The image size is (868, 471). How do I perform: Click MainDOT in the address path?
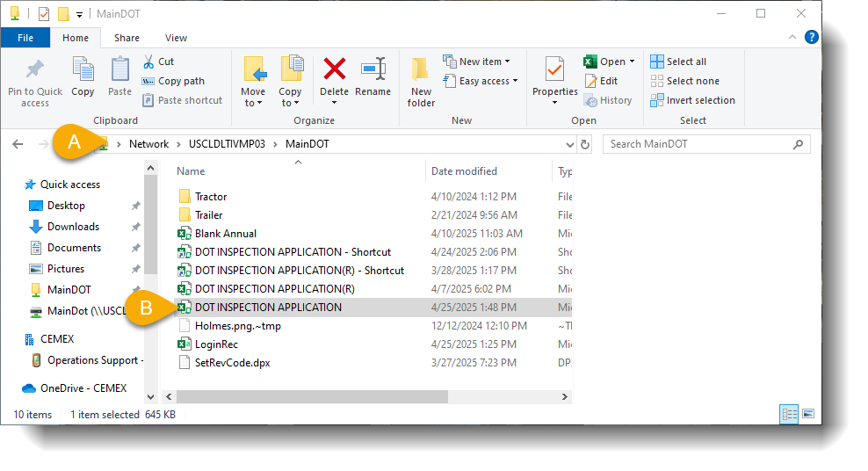tap(307, 144)
